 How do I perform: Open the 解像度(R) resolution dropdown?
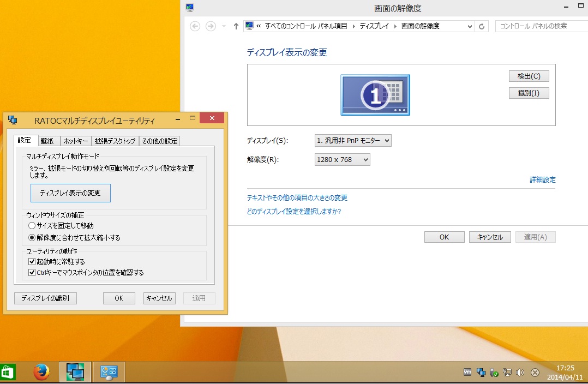pos(343,160)
